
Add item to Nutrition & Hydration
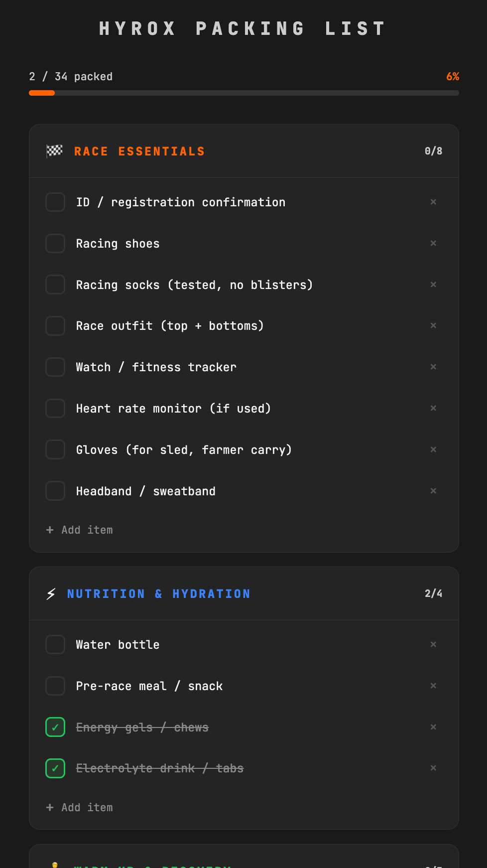pyautogui.click(x=80, y=808)
